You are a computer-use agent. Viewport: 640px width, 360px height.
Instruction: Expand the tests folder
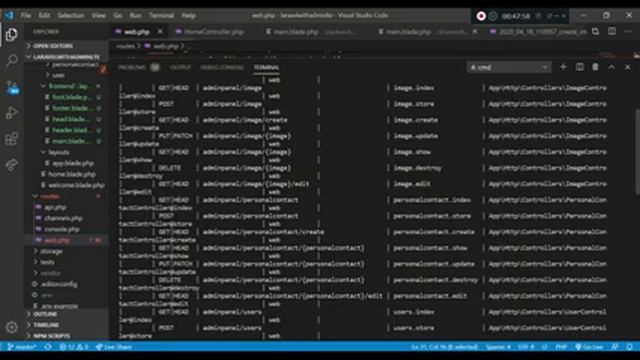47,262
